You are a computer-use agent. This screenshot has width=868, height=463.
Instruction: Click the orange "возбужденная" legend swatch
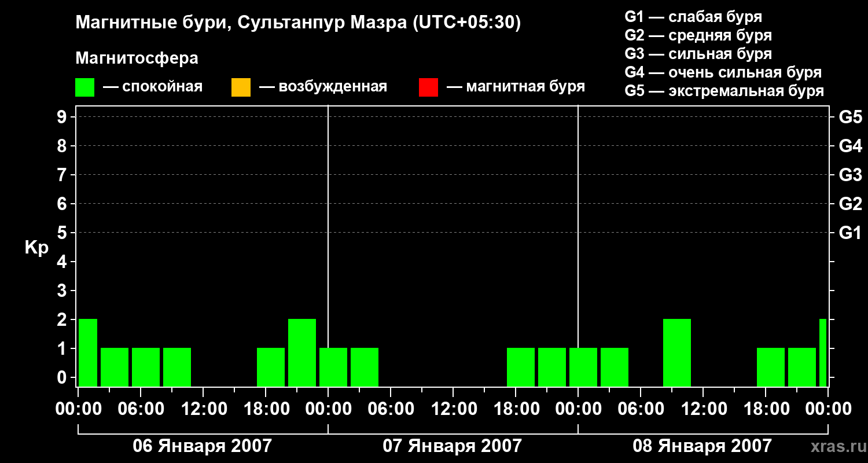[x=241, y=87]
